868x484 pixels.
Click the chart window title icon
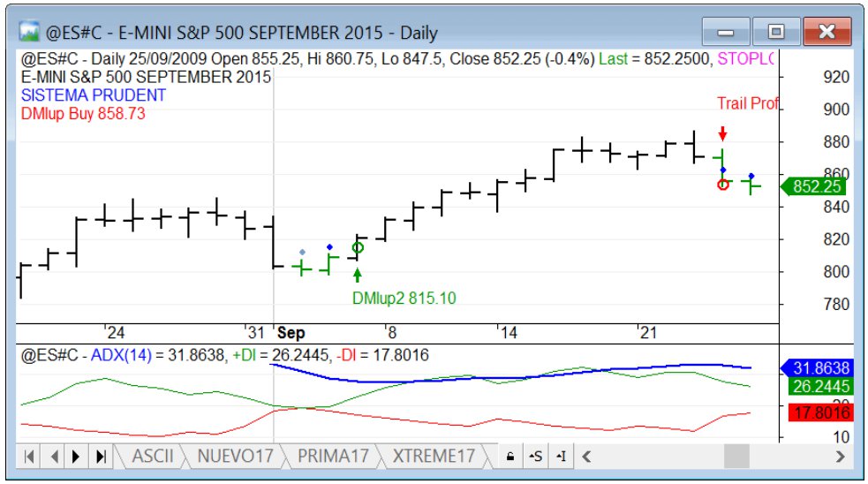(x=29, y=32)
